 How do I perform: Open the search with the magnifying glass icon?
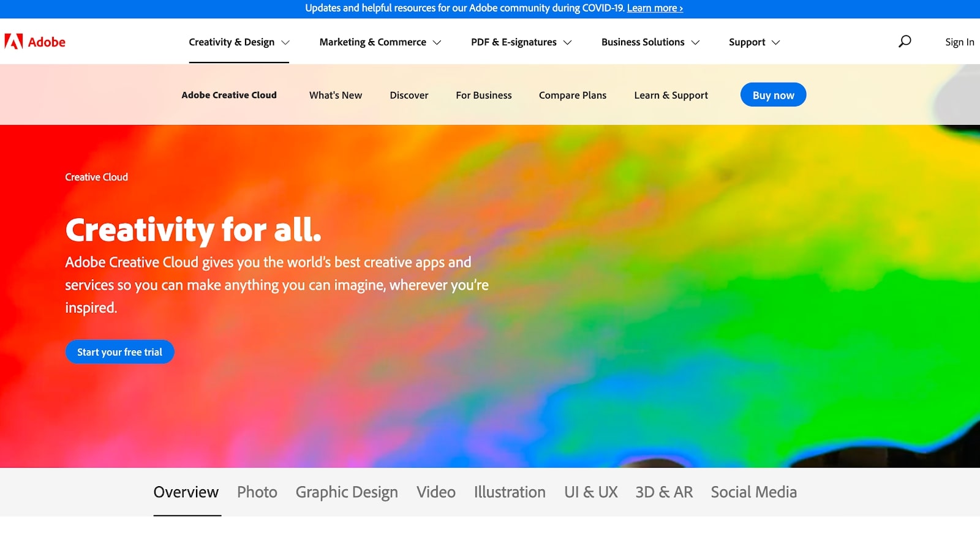coord(903,42)
